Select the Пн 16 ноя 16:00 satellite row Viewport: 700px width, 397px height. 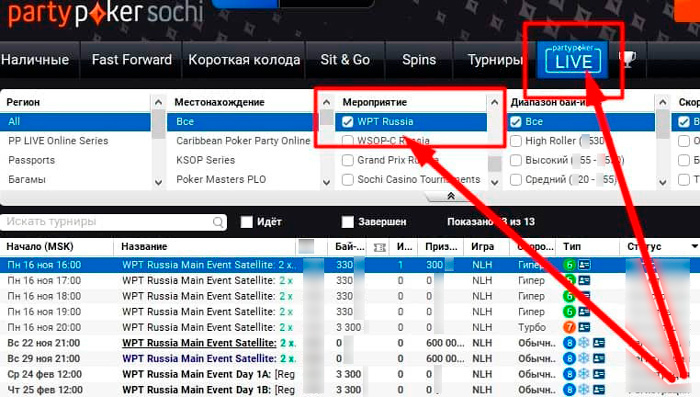click(350, 265)
